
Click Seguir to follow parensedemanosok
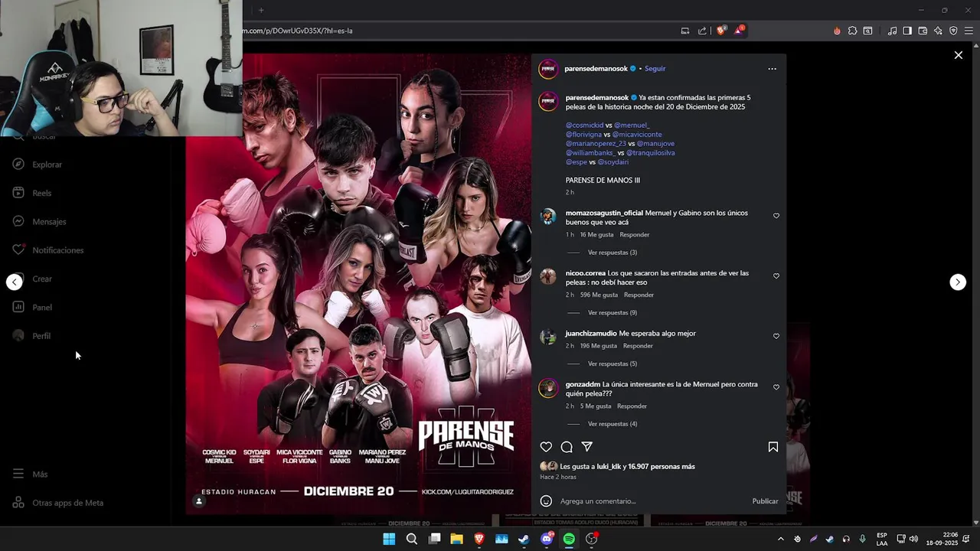coord(655,69)
